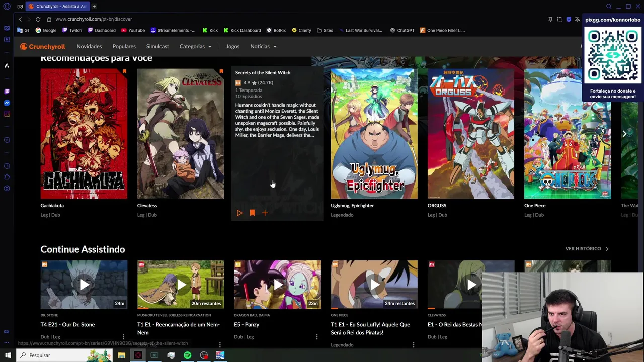Open the Opera menu logo

(7, 6)
